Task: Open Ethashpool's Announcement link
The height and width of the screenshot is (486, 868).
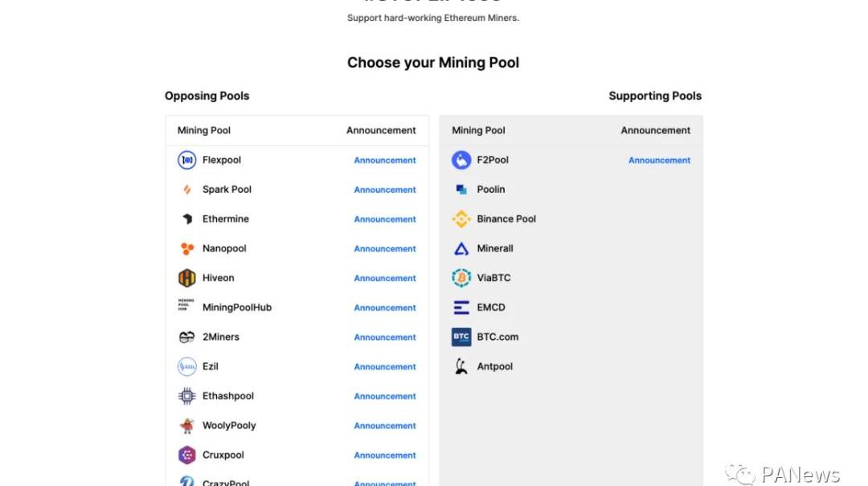Action: [x=385, y=396]
